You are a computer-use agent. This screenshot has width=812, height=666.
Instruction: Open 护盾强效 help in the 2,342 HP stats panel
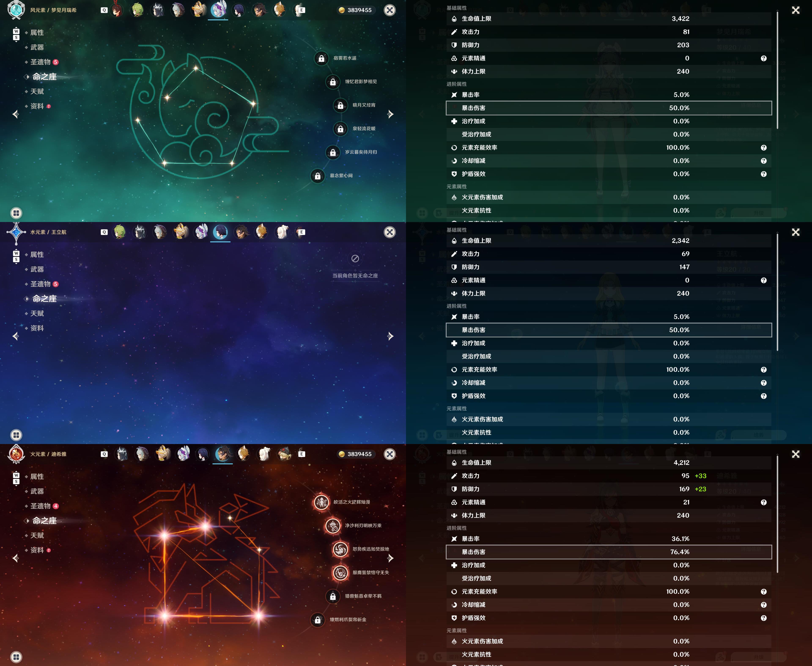point(764,396)
